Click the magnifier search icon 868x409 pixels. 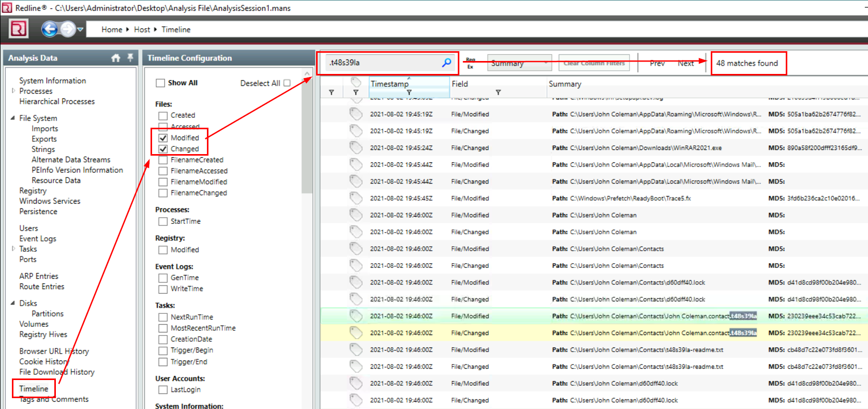(446, 63)
